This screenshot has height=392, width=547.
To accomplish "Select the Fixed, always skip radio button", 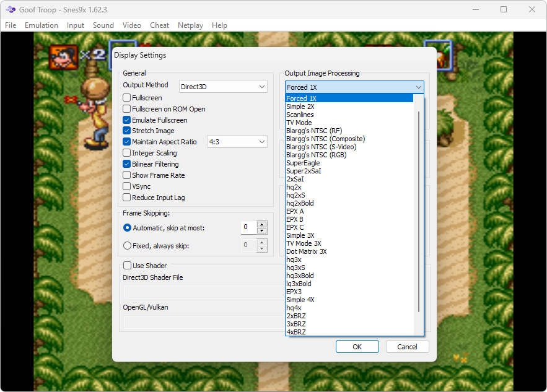I will (x=129, y=245).
